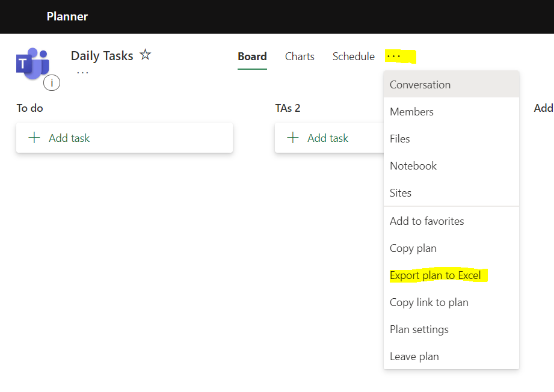The width and height of the screenshot is (554, 392).
Task: Click the Planner app title
Action: (67, 16)
